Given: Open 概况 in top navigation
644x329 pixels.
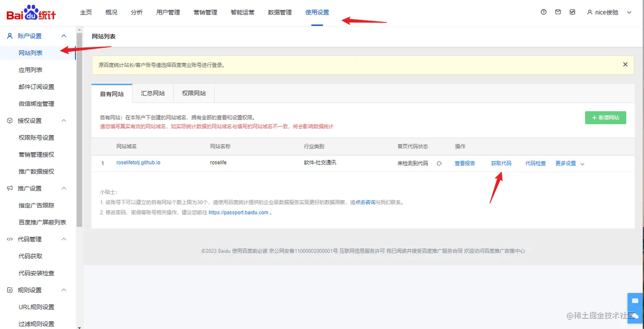Looking at the screenshot, I should (x=111, y=12).
